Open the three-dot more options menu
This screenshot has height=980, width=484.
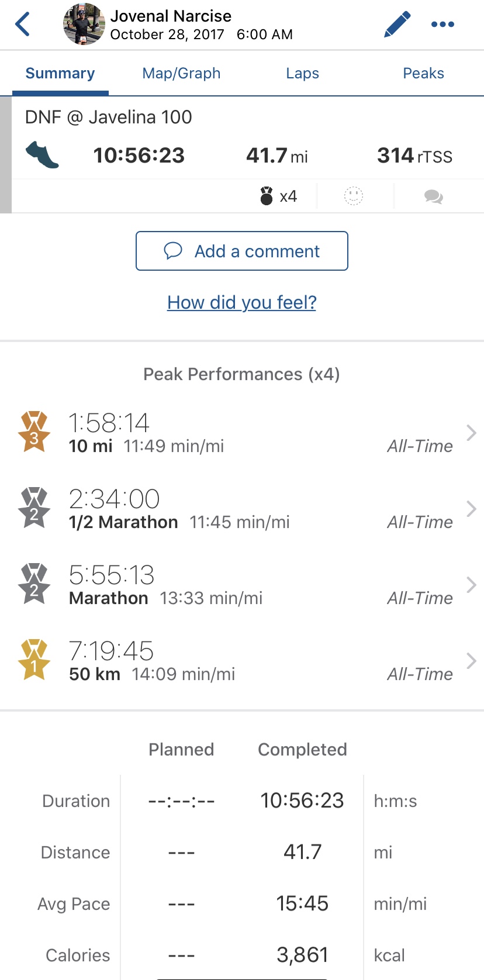point(442,25)
